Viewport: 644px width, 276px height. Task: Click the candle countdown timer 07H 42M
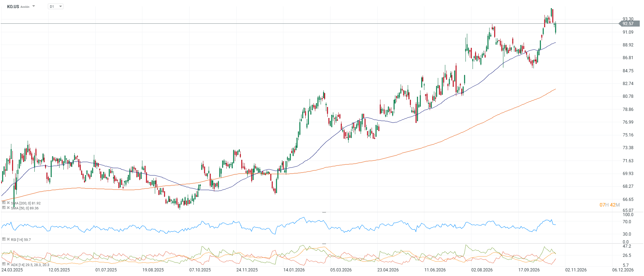pos(610,205)
